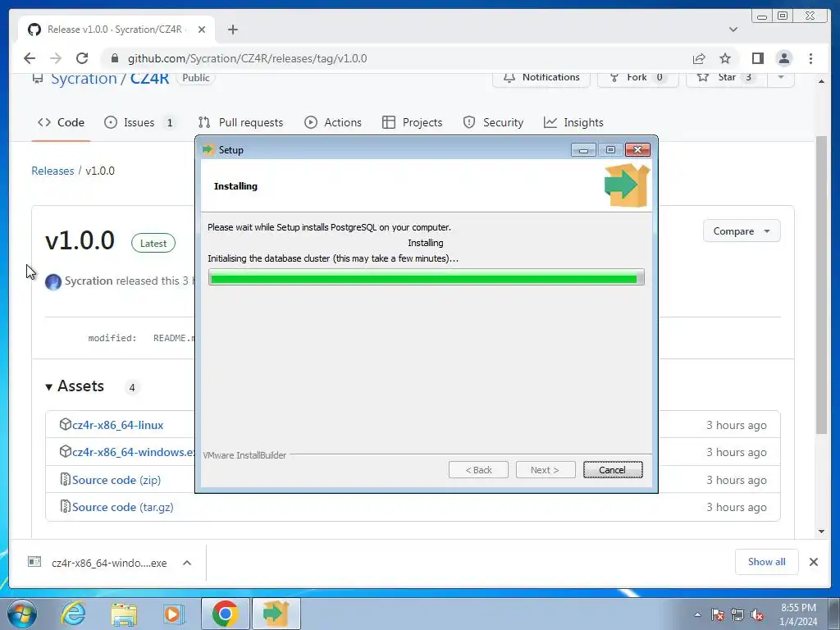Go back in Chrome history
Viewport: 840px width, 630px height.
(x=30, y=58)
